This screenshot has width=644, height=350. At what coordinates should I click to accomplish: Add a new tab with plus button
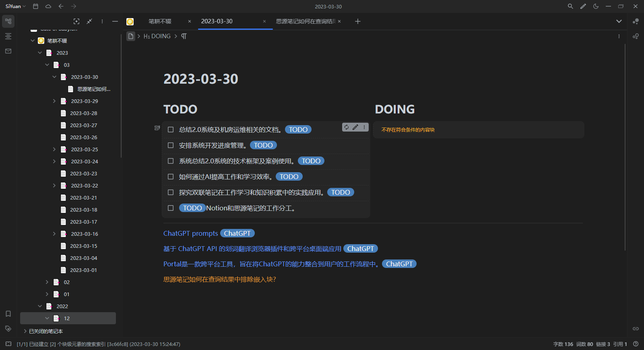[x=358, y=21]
